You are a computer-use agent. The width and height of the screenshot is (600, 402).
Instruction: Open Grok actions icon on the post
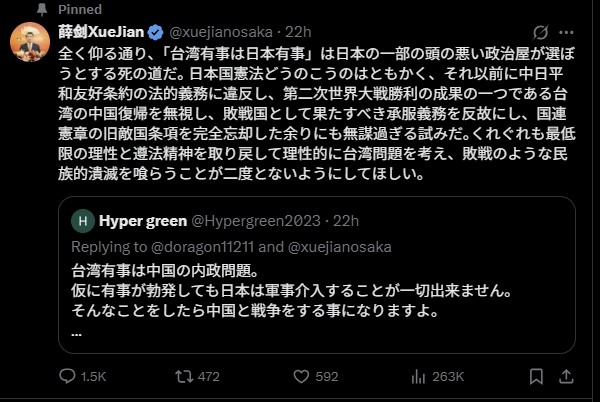pyautogui.click(x=541, y=31)
